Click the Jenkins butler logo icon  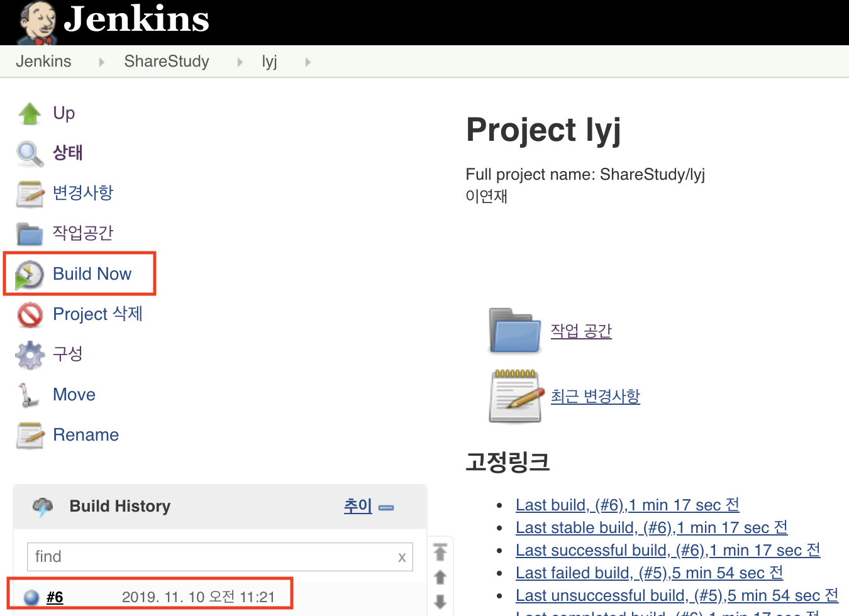(36, 23)
